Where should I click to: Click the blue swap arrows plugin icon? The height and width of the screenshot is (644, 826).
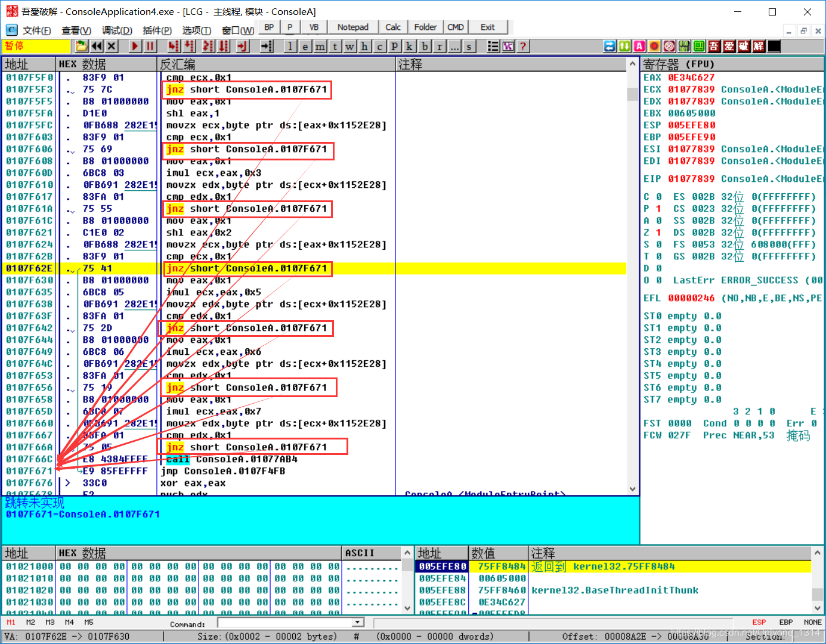pyautogui.click(x=610, y=46)
